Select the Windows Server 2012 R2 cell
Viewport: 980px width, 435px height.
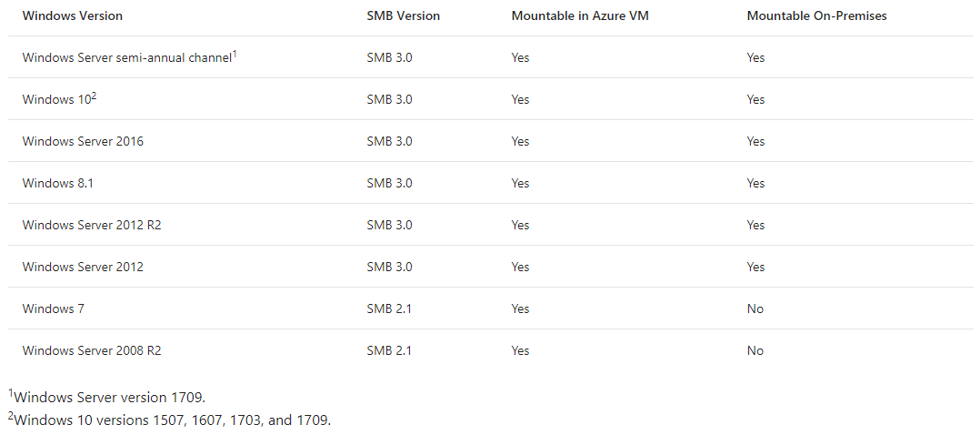[x=92, y=226]
